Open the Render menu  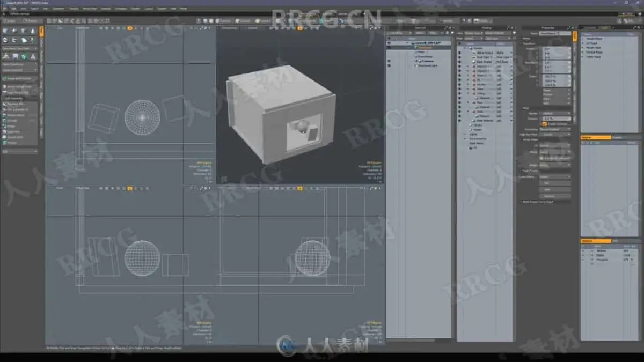[x=135, y=9]
